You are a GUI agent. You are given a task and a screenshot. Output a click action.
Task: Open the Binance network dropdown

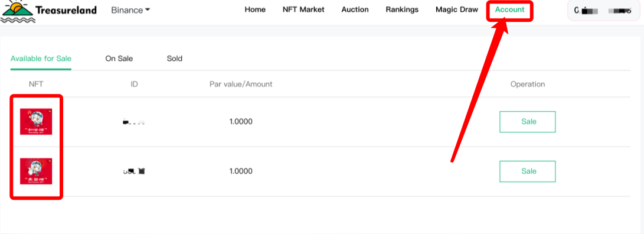coord(130,10)
